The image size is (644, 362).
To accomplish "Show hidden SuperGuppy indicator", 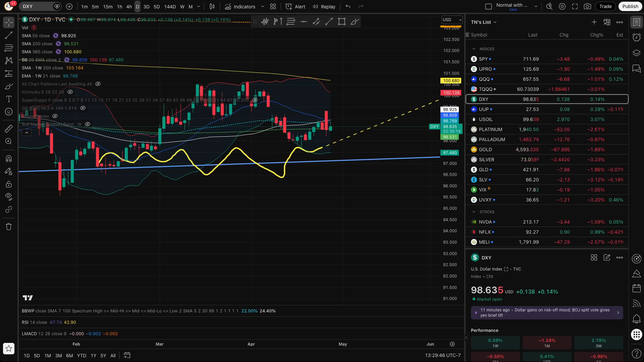I will [255, 100].
